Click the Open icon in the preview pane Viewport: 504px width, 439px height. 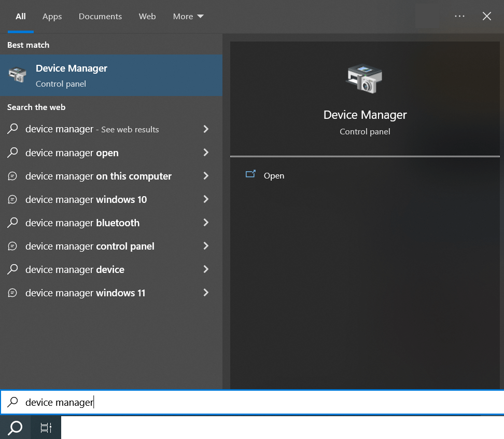[250, 175]
